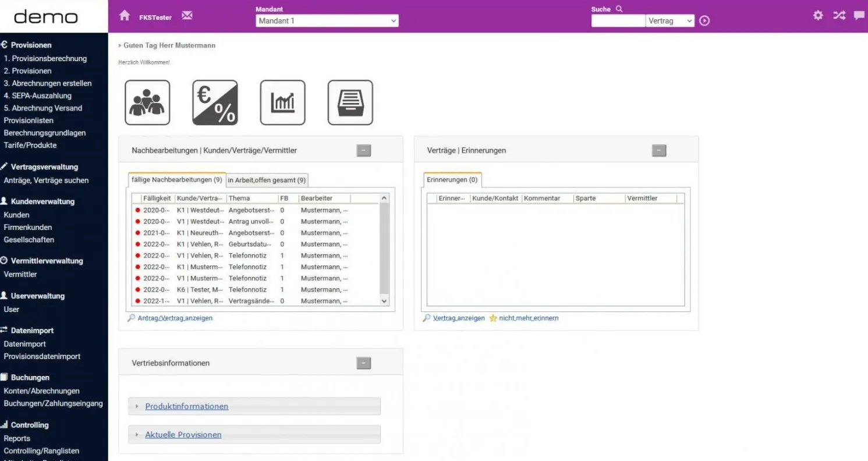The width and height of the screenshot is (868, 461).
Task: Click the home icon in the top bar
Action: 125,16
